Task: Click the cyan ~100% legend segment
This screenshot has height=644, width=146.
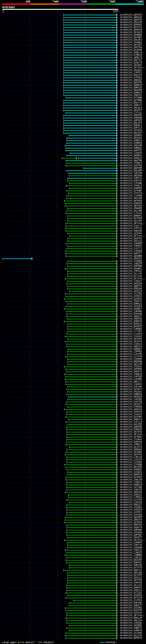Action: [x=130, y=4]
